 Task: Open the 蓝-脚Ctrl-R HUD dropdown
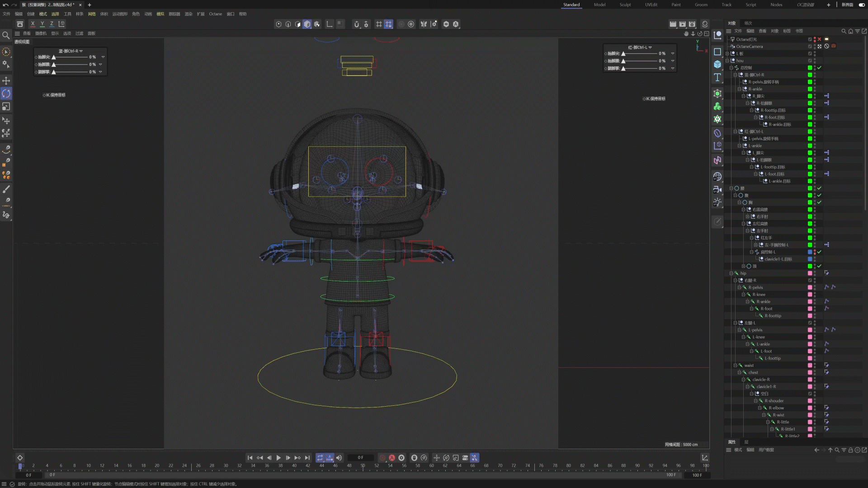pyautogui.click(x=81, y=51)
